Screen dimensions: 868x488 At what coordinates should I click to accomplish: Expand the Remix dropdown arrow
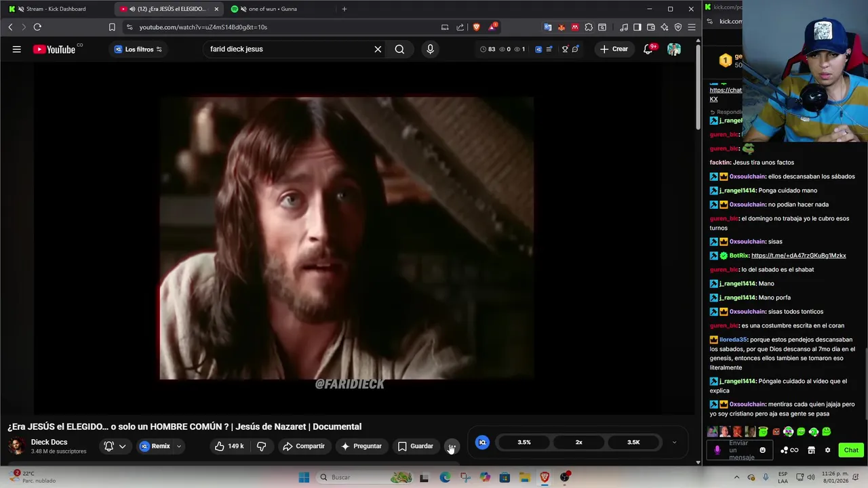179,446
